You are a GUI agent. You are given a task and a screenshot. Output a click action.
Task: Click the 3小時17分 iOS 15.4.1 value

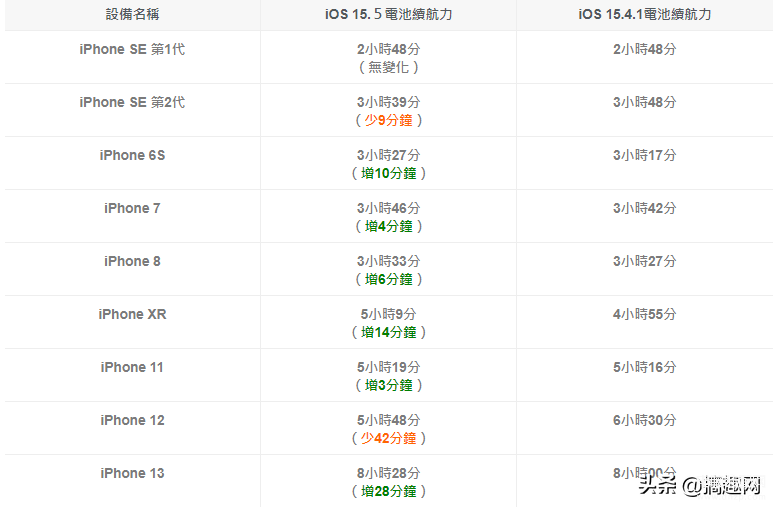point(644,155)
